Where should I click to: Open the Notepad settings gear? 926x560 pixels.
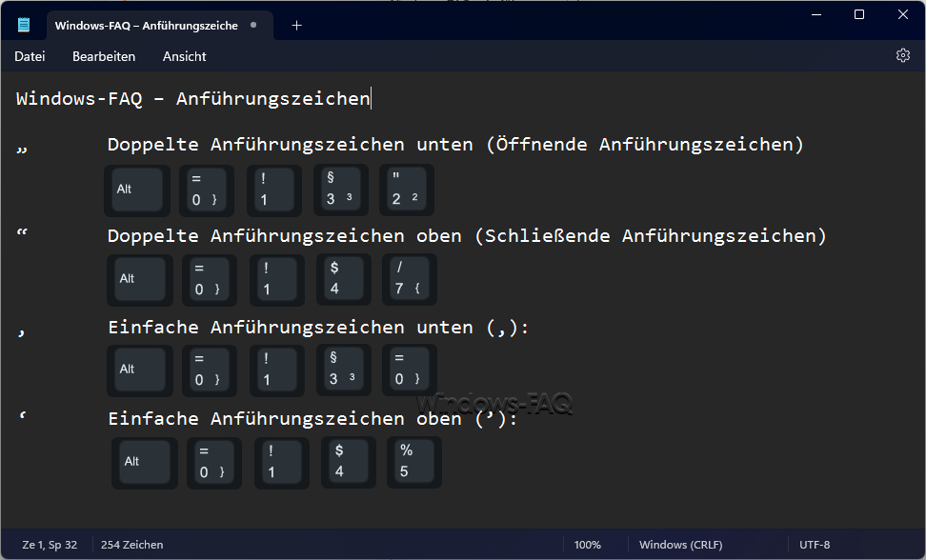[x=902, y=55]
